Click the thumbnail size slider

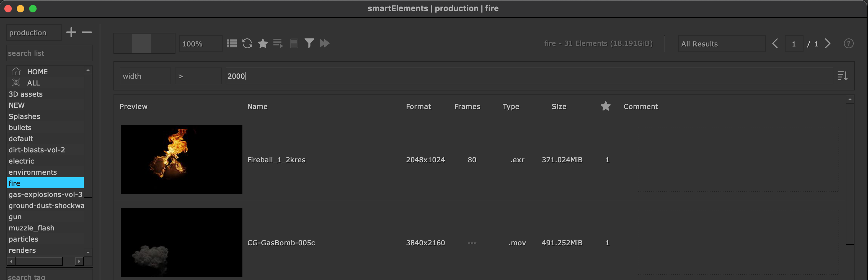[144, 43]
